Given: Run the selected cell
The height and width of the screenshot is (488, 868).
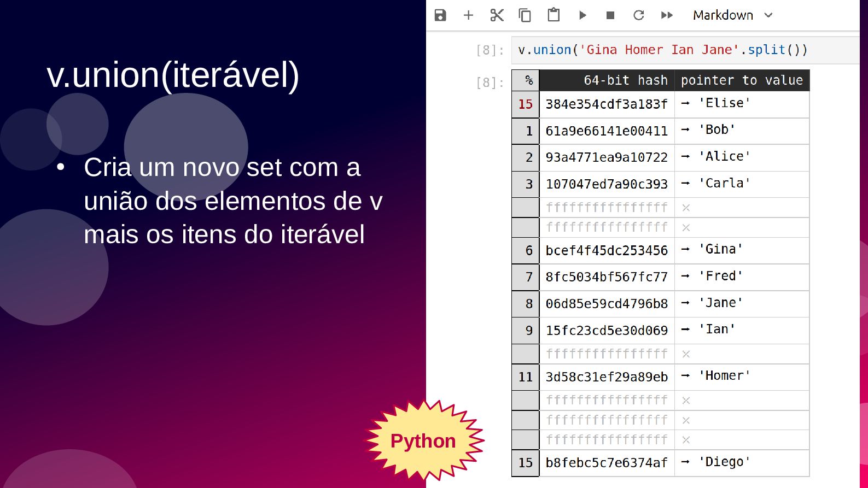Looking at the screenshot, I should [x=582, y=15].
